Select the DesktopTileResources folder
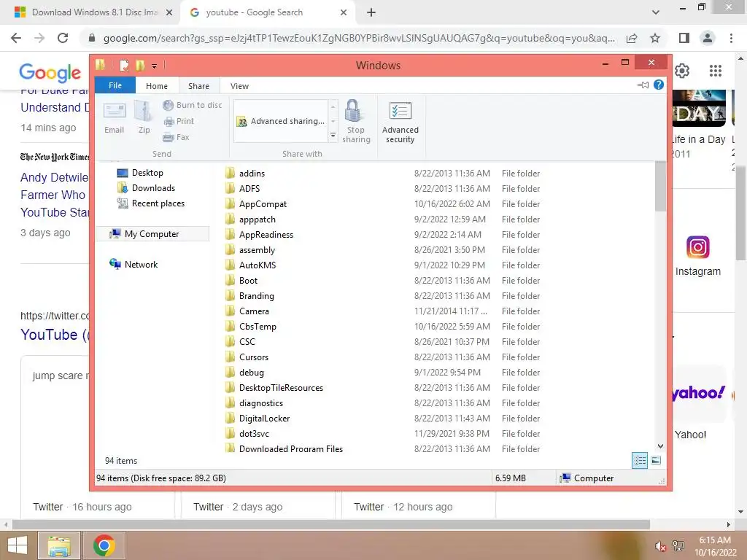Image resolution: width=747 pixels, height=560 pixels. point(281,388)
